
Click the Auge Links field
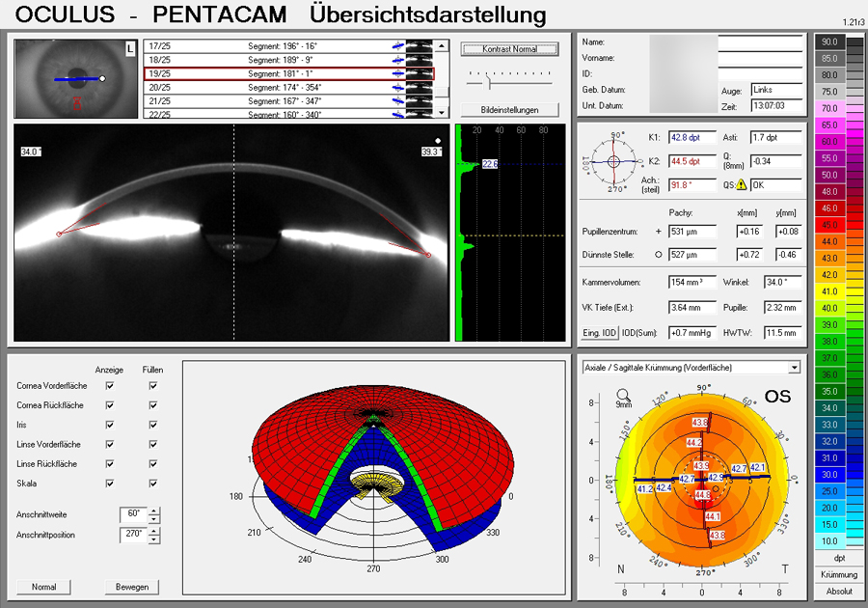pyautogui.click(x=776, y=90)
